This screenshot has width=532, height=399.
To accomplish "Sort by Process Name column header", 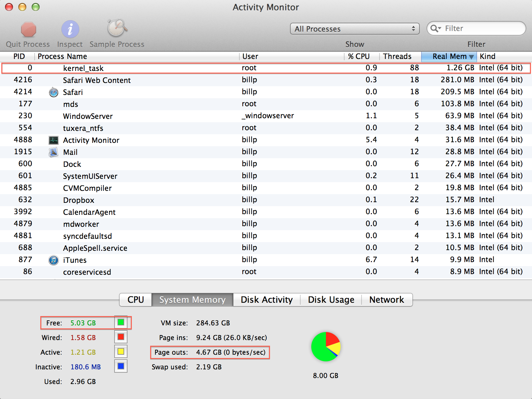I will pos(136,56).
